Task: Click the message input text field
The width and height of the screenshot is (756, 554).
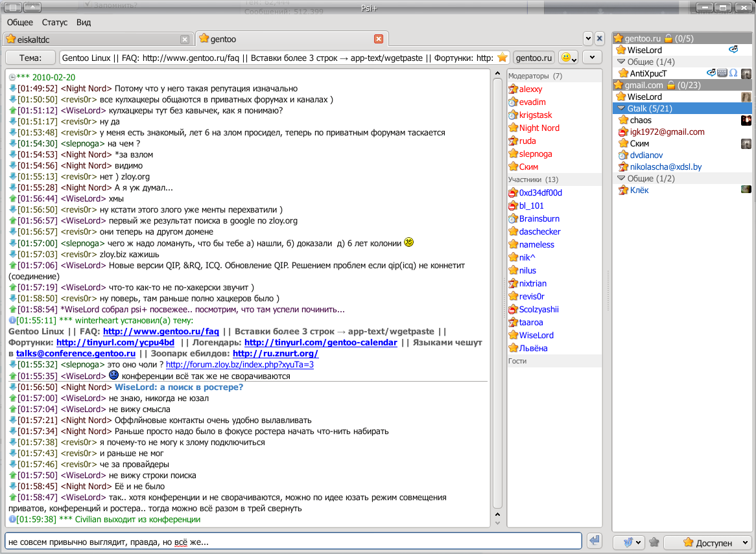Action: (x=292, y=541)
